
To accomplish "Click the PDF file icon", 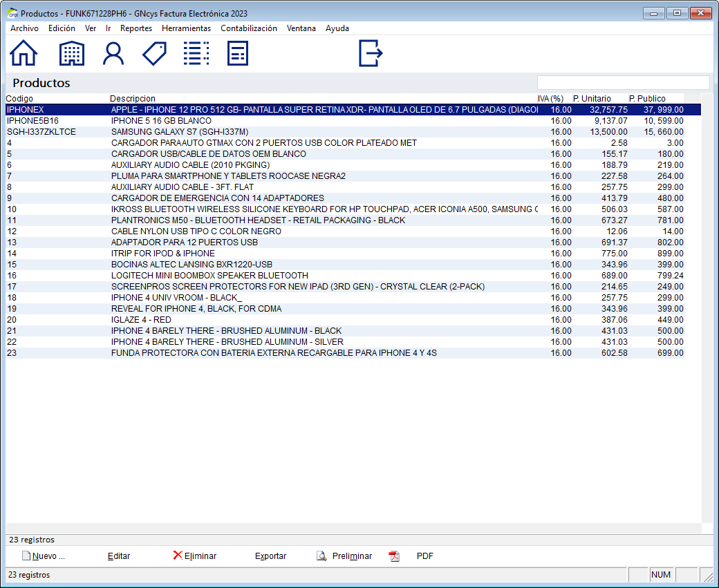I will (x=394, y=556).
